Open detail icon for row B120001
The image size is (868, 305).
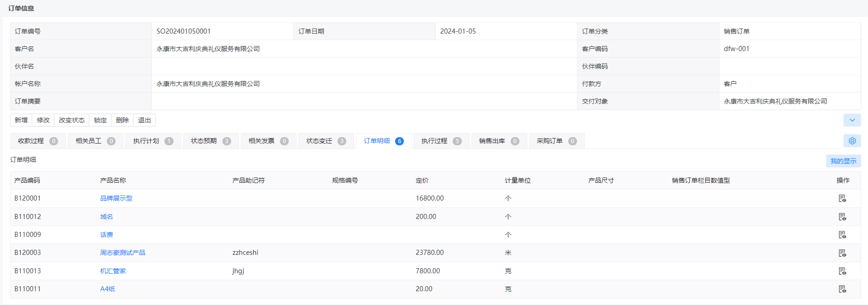tap(842, 198)
